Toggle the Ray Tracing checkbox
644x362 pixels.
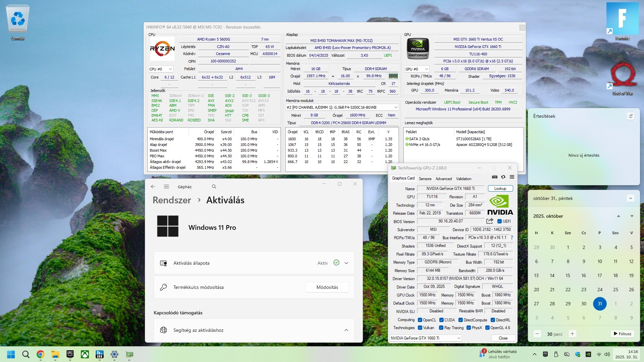[441, 328]
